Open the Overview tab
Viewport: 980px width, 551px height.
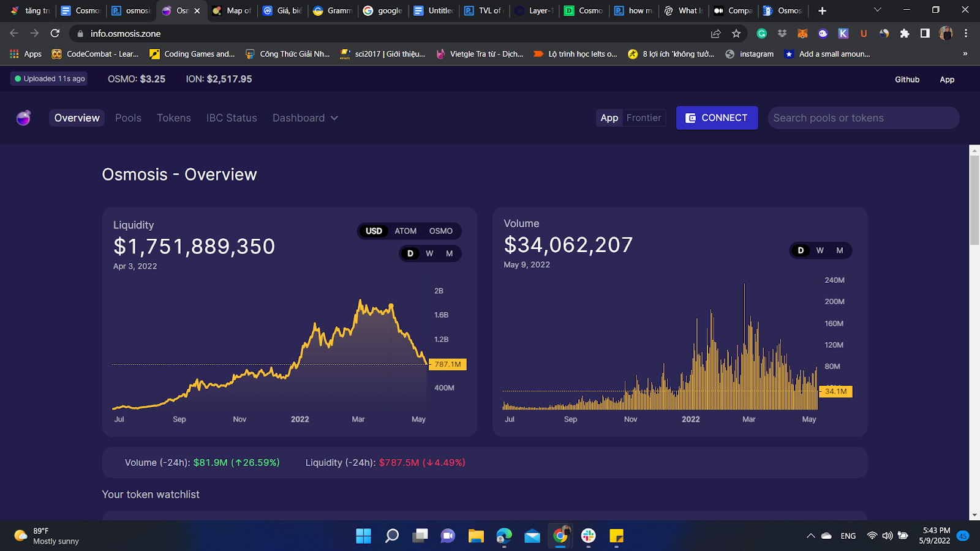[77, 118]
